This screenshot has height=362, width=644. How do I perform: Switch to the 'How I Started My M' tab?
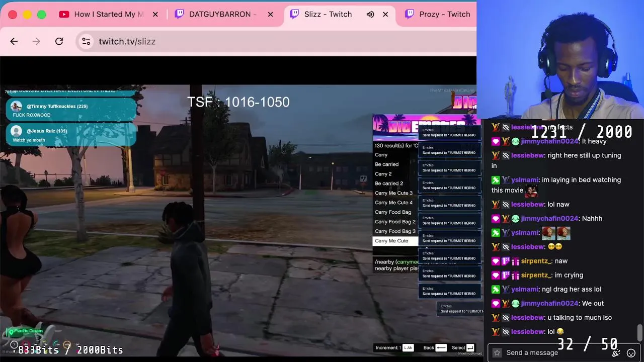pyautogui.click(x=109, y=14)
